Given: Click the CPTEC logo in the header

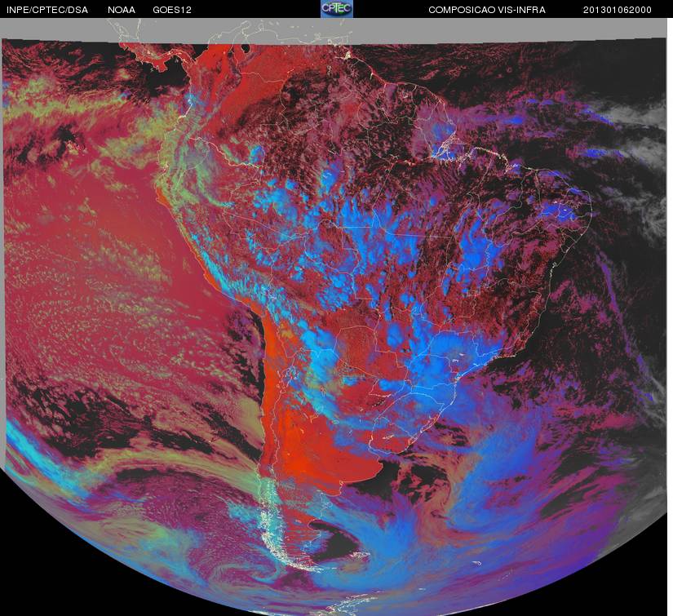Looking at the screenshot, I should tap(337, 9).
